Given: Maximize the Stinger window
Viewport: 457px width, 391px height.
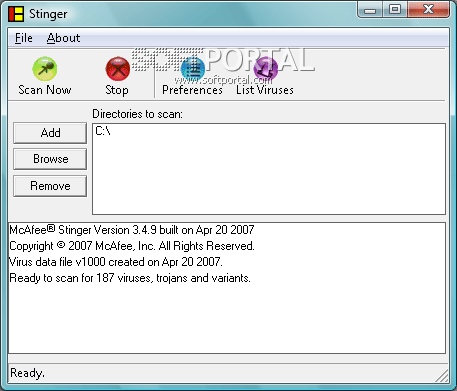Looking at the screenshot, I should [x=395, y=10].
